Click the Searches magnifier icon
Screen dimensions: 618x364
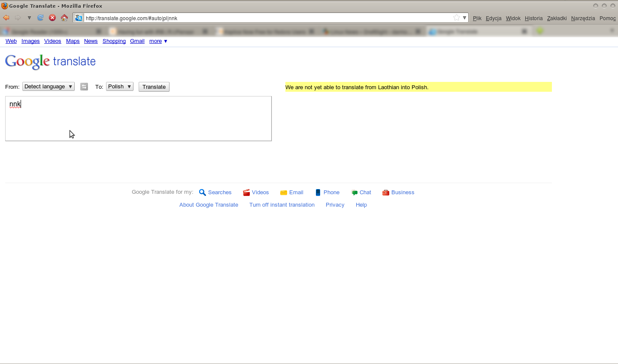(x=203, y=193)
